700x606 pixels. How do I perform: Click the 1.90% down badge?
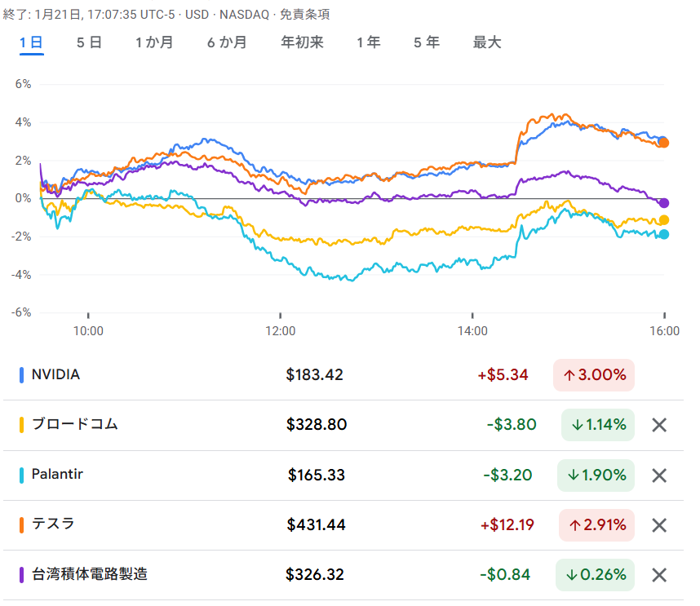(x=596, y=476)
